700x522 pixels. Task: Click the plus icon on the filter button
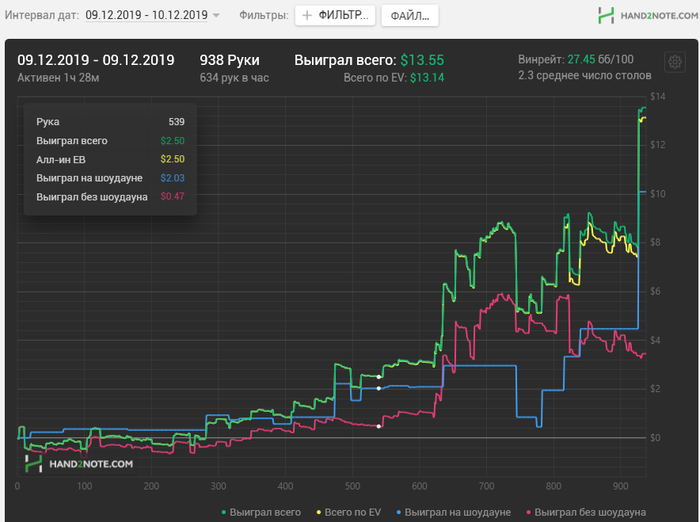[308, 16]
